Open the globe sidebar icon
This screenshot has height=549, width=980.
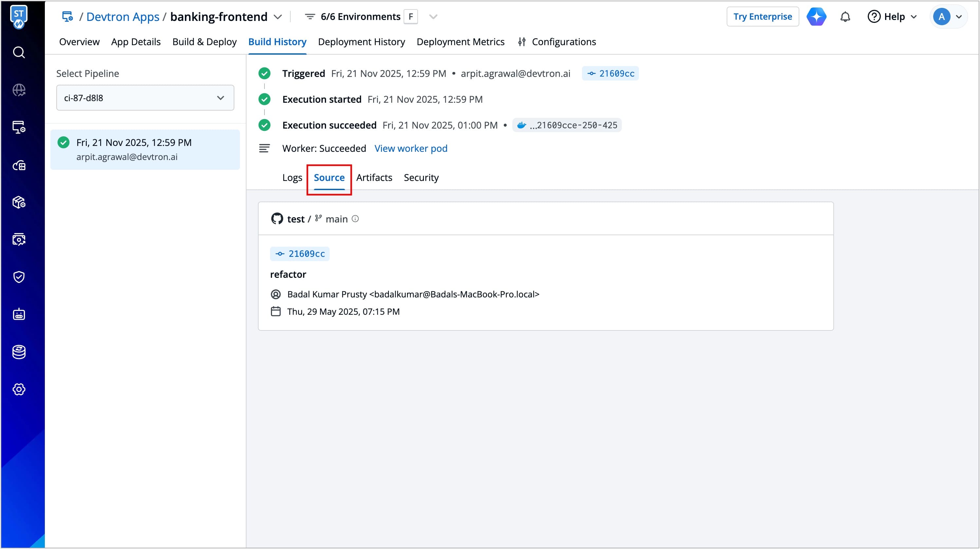[x=19, y=90]
